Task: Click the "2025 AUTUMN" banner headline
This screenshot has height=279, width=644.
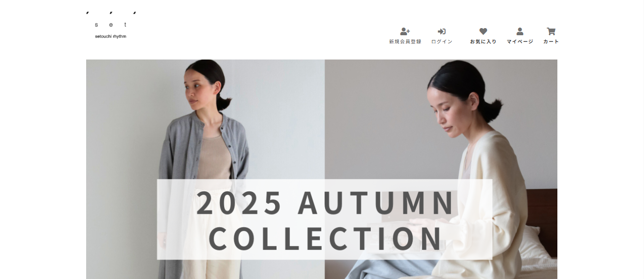Action: click(x=325, y=203)
